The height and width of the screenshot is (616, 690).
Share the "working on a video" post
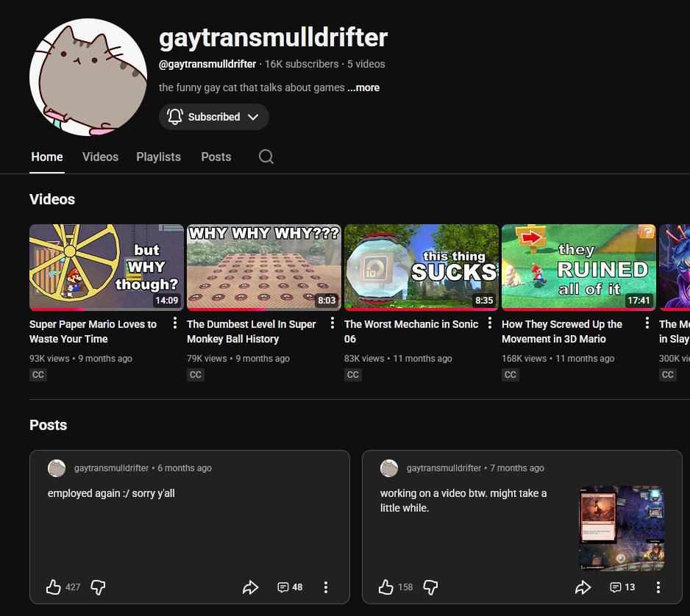pyautogui.click(x=583, y=587)
